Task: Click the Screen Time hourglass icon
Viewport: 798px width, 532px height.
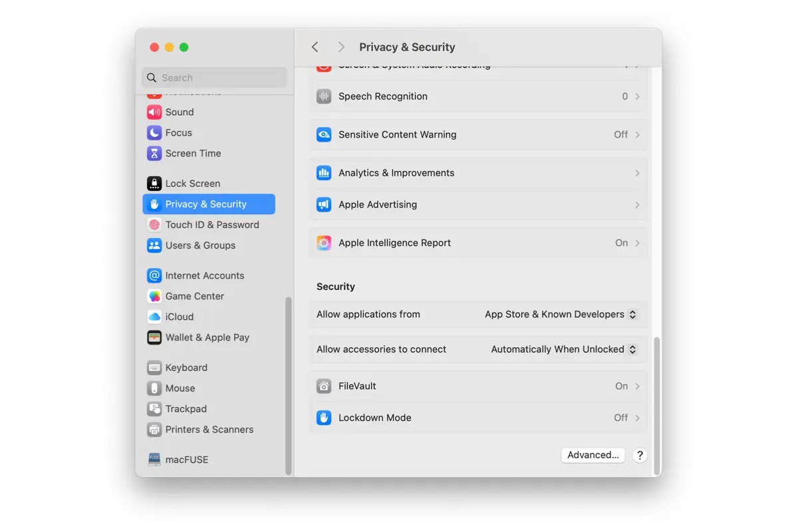Action: tap(154, 153)
